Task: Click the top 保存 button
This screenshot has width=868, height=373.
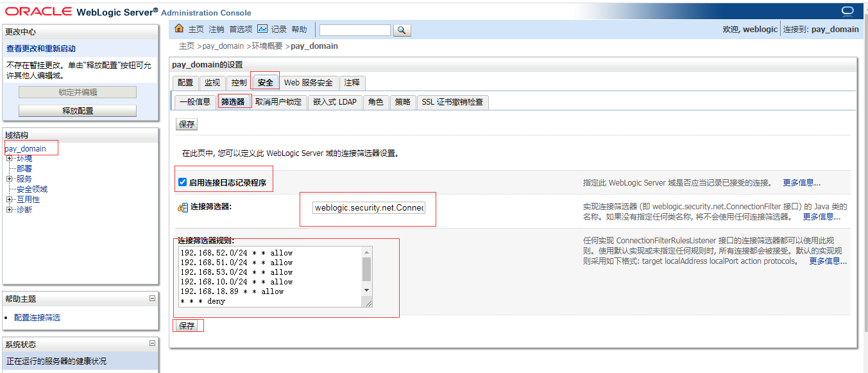Action: coord(187,125)
